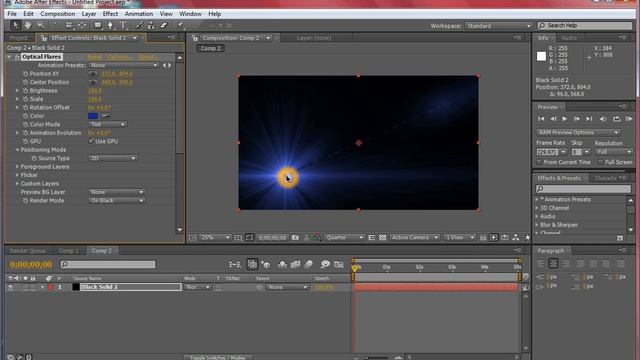Image resolution: width=640 pixels, height=360 pixels.
Task: Select the Selection arrow tool
Action: coord(16,25)
